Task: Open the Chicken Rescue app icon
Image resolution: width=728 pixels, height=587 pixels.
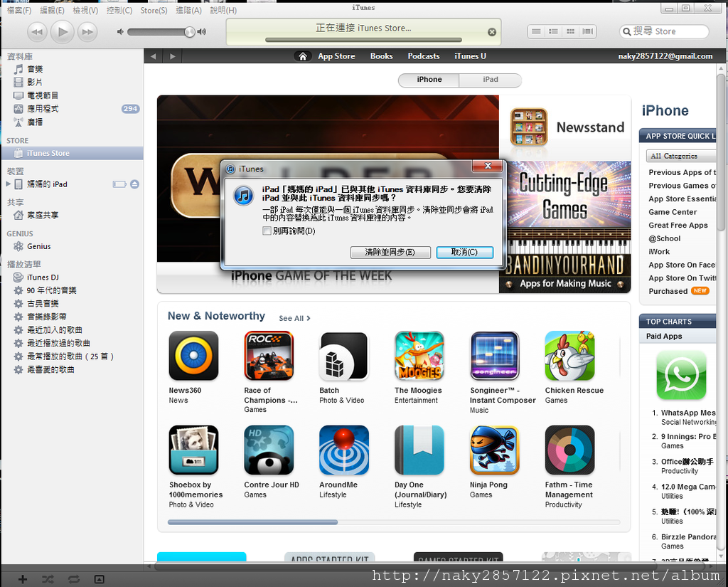Action: (569, 356)
